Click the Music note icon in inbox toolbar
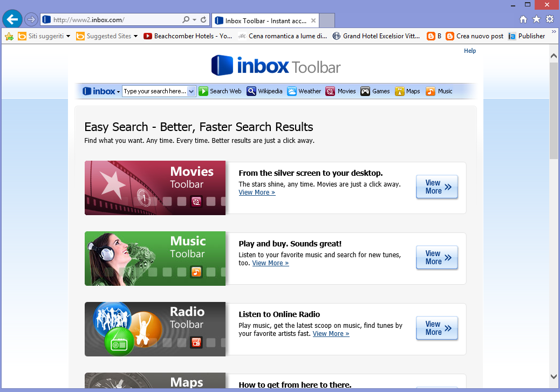 pos(431,92)
